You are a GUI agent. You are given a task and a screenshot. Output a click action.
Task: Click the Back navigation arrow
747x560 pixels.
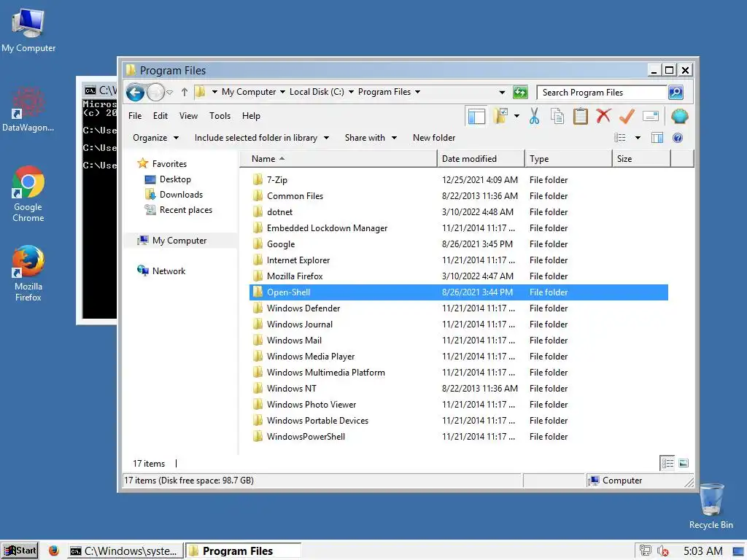(135, 92)
